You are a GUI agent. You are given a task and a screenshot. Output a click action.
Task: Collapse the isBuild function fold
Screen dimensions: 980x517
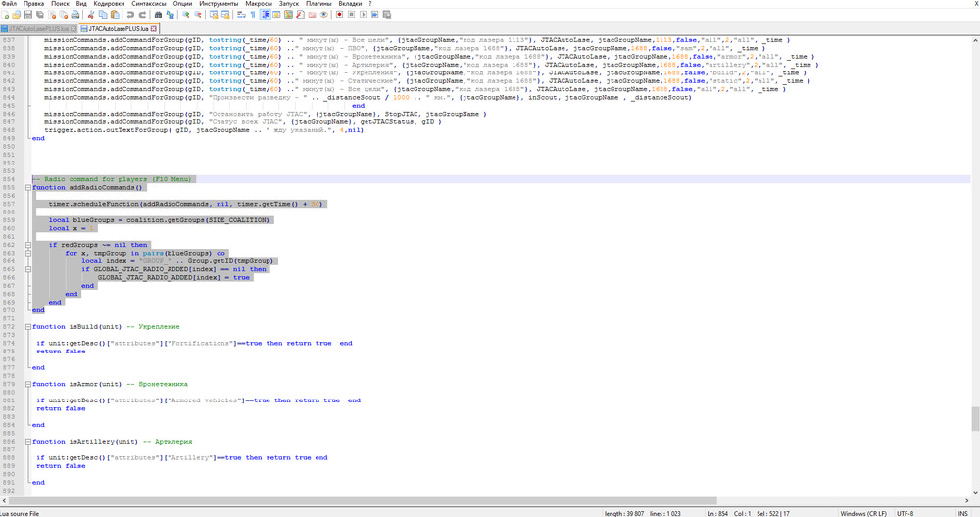coord(28,327)
